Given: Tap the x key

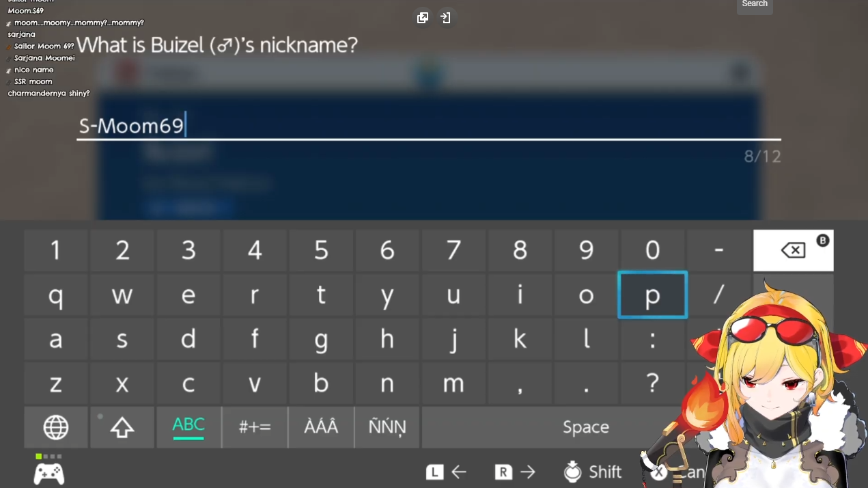Looking at the screenshot, I should [x=122, y=383].
